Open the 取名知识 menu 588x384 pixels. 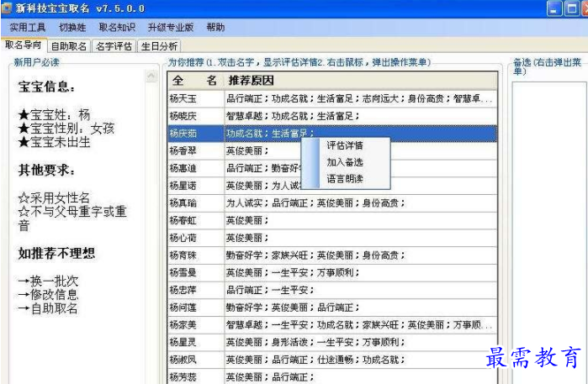[117, 28]
